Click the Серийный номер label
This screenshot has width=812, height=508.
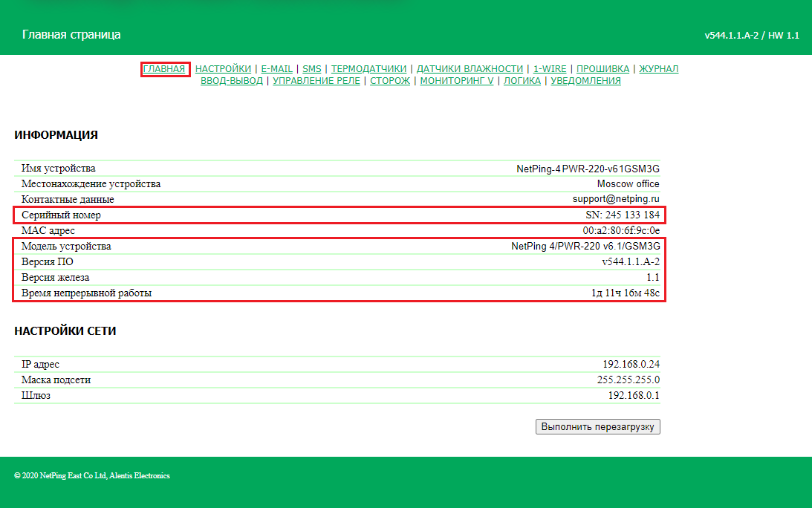pos(61,215)
